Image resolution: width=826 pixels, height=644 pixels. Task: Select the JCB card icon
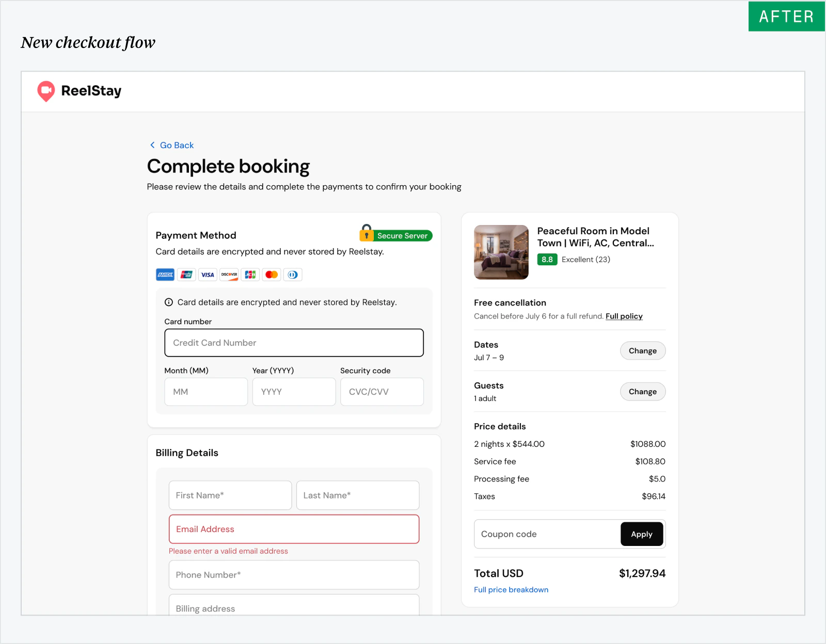(x=250, y=275)
